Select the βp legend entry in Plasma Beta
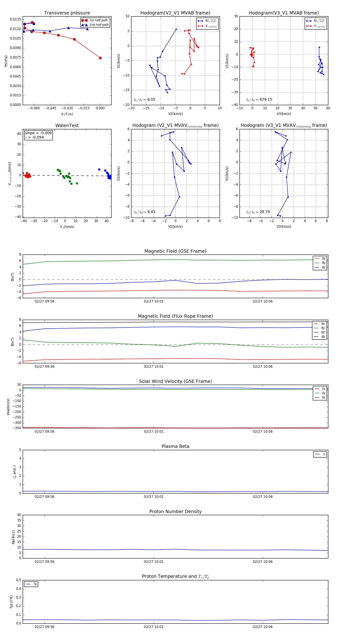Image resolution: width=351 pixels, height=644 pixels. (320, 454)
